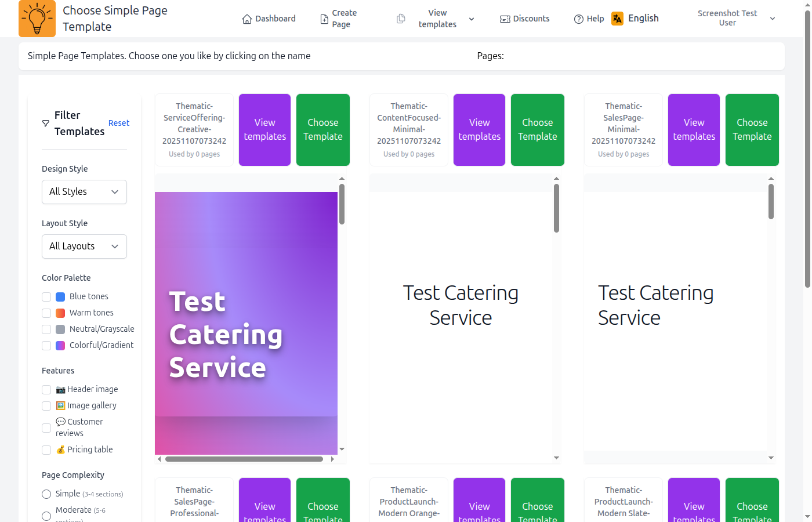Go to the Dashboard menu item
The image size is (812, 522).
(x=269, y=19)
